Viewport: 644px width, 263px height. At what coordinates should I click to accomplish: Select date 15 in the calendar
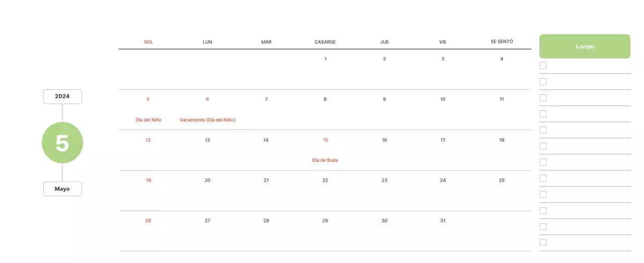coord(326,140)
